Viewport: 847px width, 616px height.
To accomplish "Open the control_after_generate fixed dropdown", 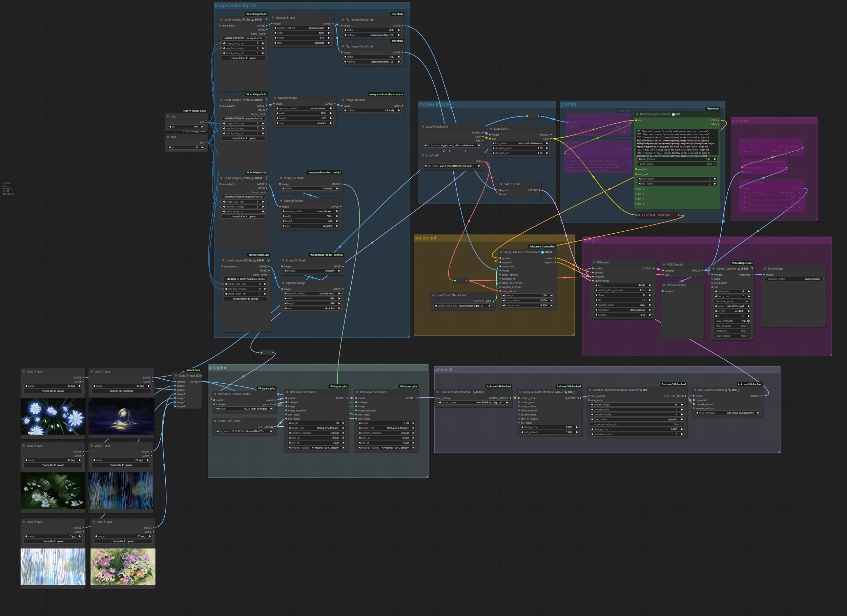I will [x=623, y=290].
